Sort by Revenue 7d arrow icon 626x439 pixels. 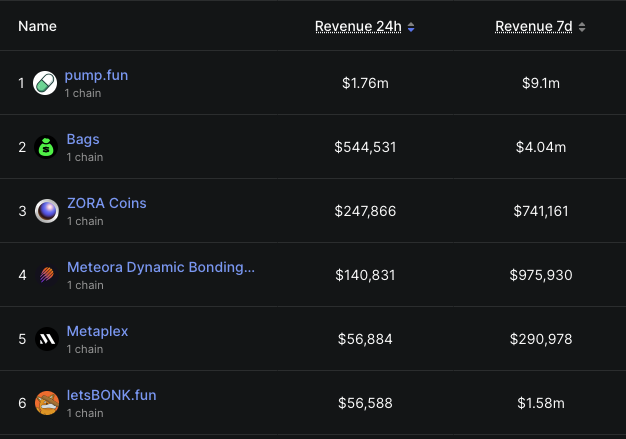582,27
